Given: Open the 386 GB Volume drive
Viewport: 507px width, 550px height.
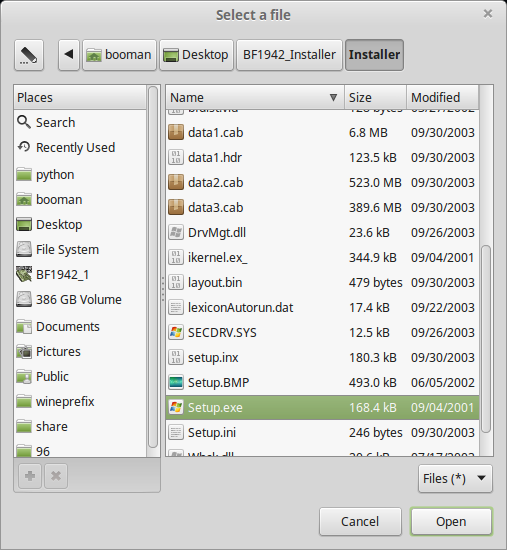Looking at the screenshot, I should coord(80,300).
